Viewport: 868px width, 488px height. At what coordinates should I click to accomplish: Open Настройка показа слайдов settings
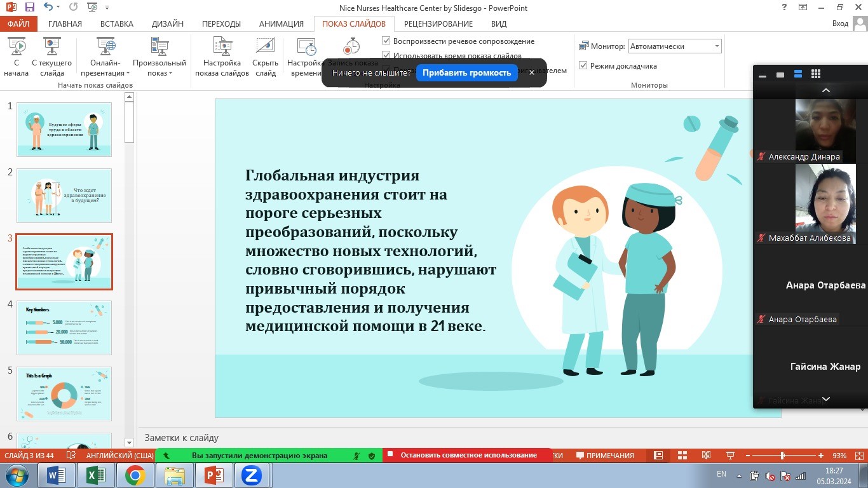tap(222, 57)
